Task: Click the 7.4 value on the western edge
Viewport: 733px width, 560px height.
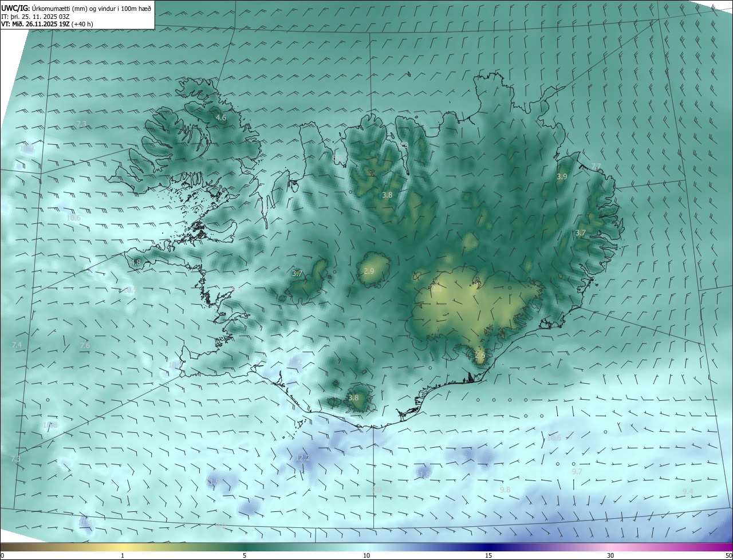Action: pyautogui.click(x=17, y=345)
